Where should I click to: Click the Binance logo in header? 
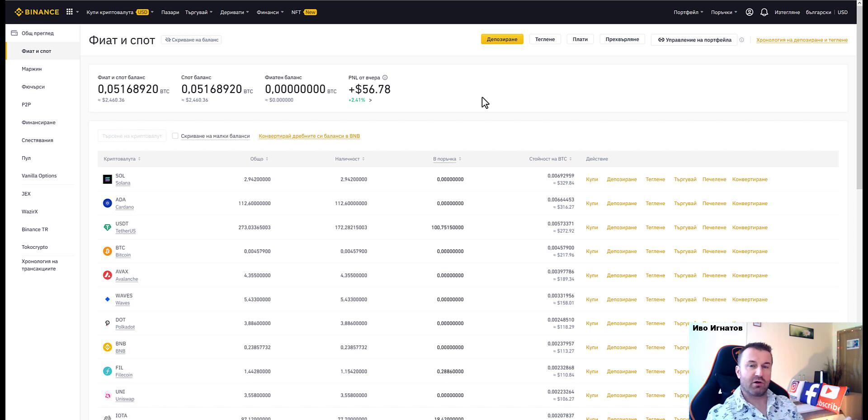37,12
